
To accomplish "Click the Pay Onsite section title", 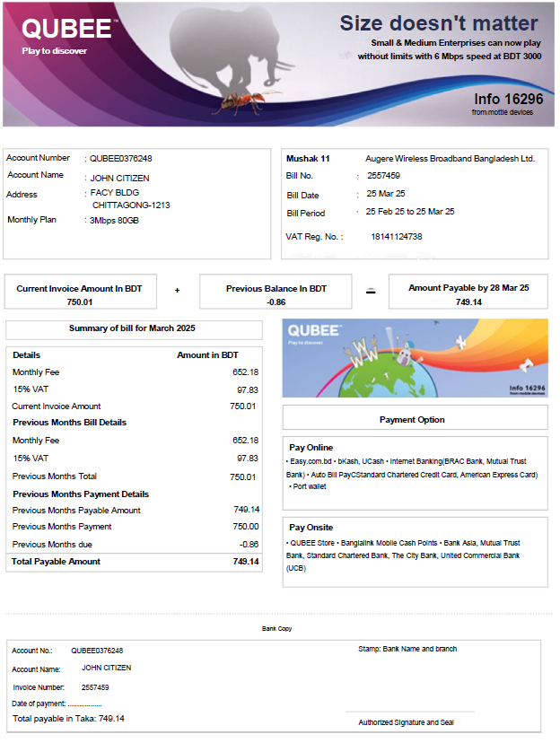I will [311, 528].
